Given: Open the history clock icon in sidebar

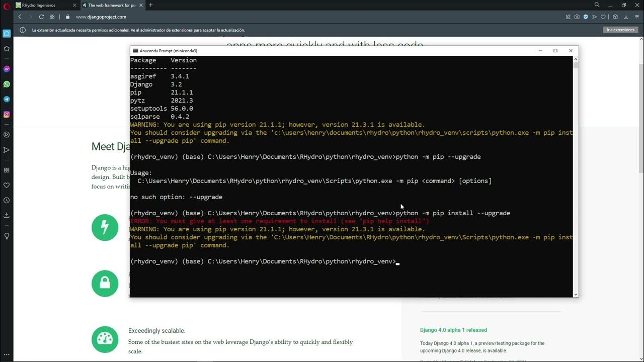Looking at the screenshot, I should pos(7,200).
